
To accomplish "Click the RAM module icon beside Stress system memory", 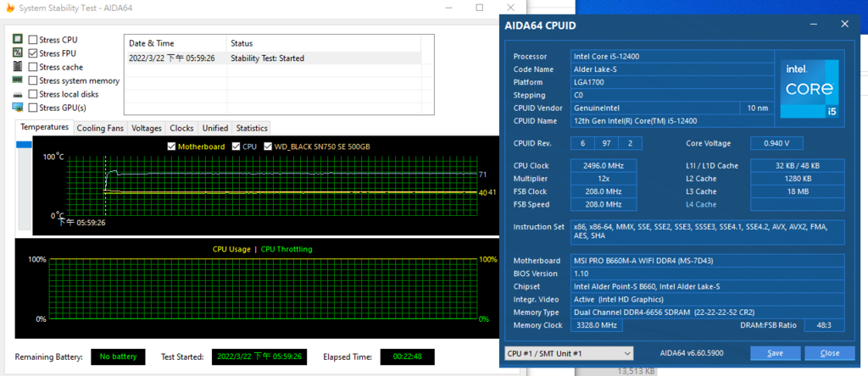I will point(18,80).
